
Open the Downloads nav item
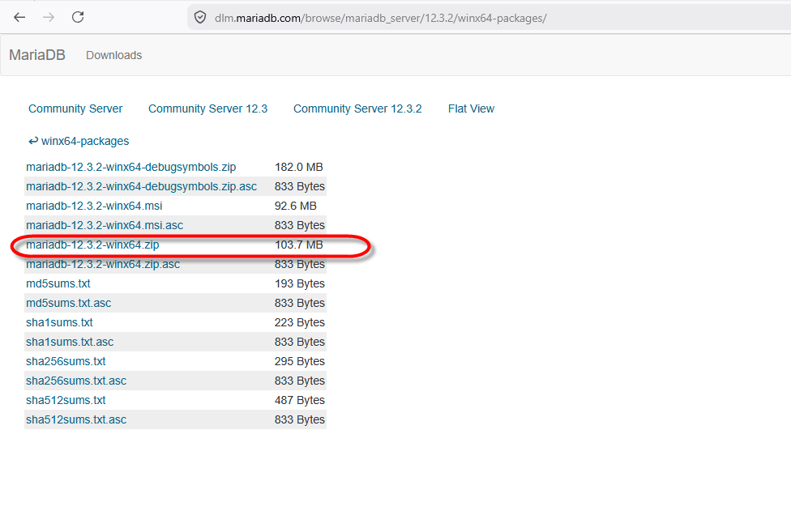coord(114,55)
